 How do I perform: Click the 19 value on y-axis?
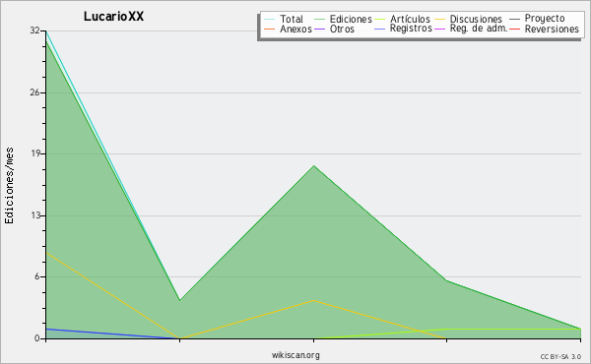coord(35,153)
